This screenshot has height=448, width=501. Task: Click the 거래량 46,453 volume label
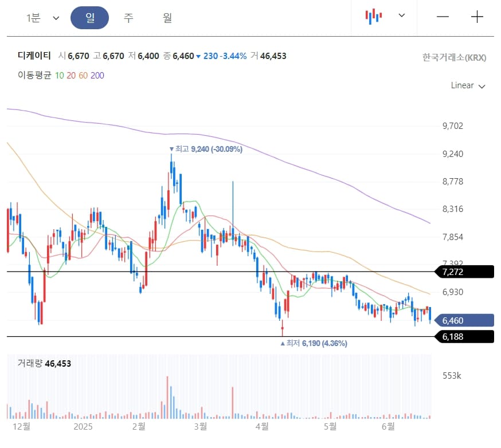point(44,363)
